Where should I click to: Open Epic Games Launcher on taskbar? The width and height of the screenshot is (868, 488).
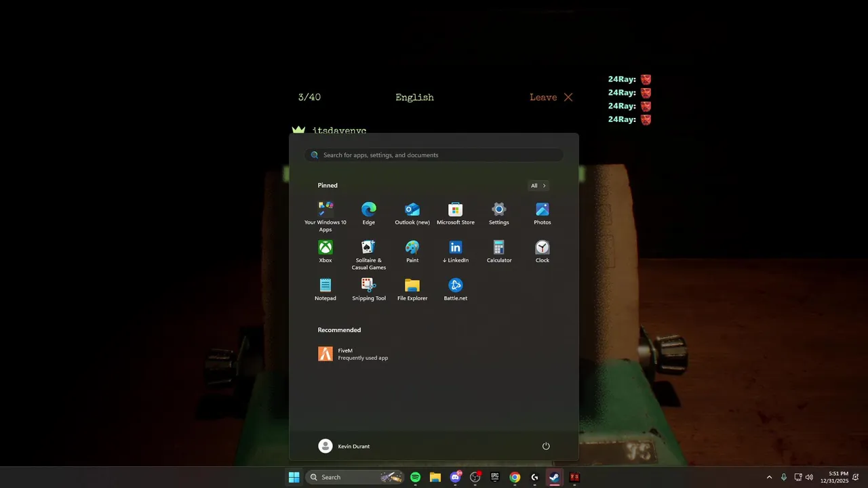(495, 477)
